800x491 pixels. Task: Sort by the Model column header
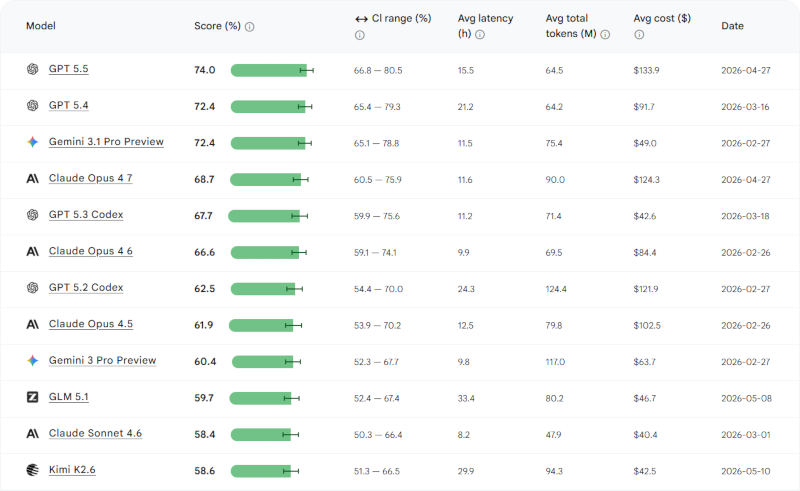pyautogui.click(x=41, y=26)
